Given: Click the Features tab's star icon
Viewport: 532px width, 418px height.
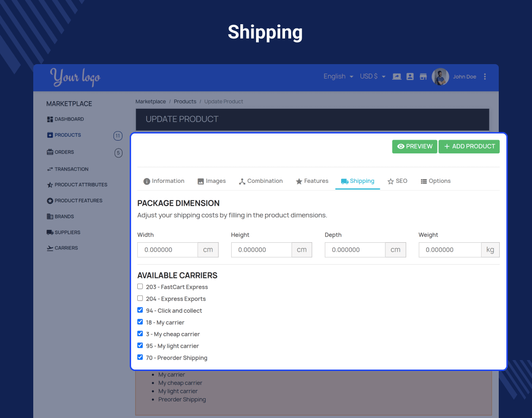Looking at the screenshot, I should pyautogui.click(x=299, y=181).
